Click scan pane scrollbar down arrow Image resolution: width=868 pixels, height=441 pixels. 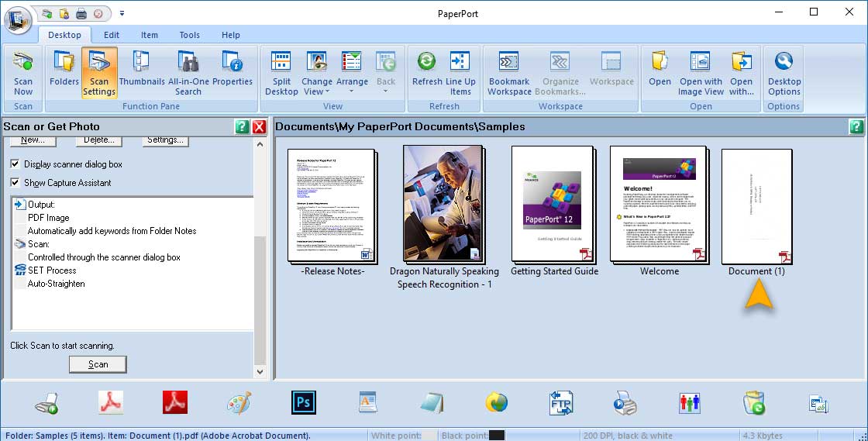coord(260,372)
